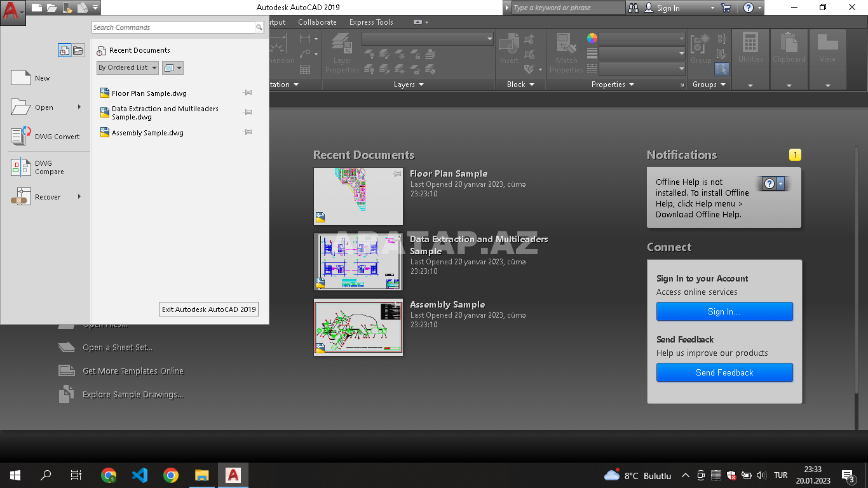Click the blue Sign In... button under Connect
The image size is (868, 488).
tap(724, 311)
